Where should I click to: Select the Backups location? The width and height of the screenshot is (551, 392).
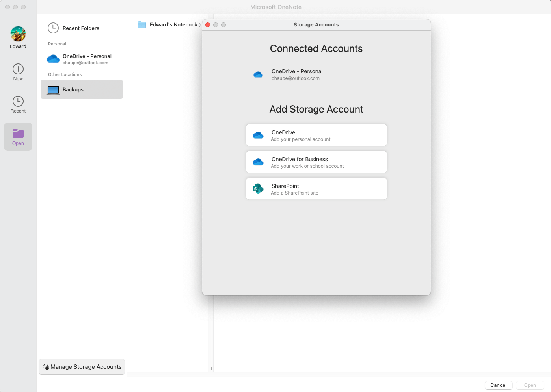point(82,89)
